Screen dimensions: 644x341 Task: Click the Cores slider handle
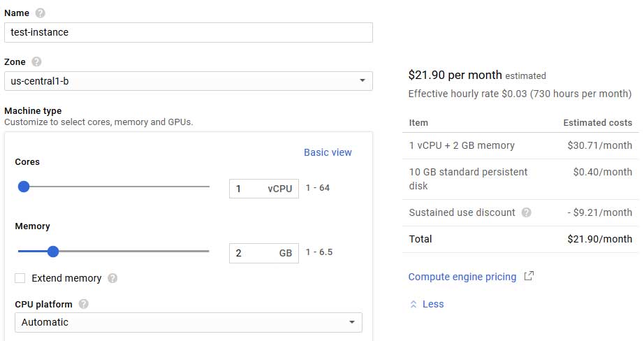tap(24, 187)
